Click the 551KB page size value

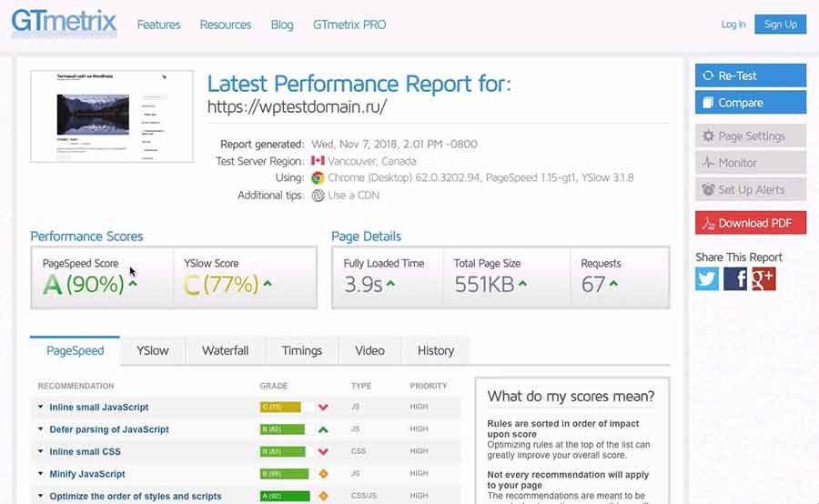coord(484,285)
